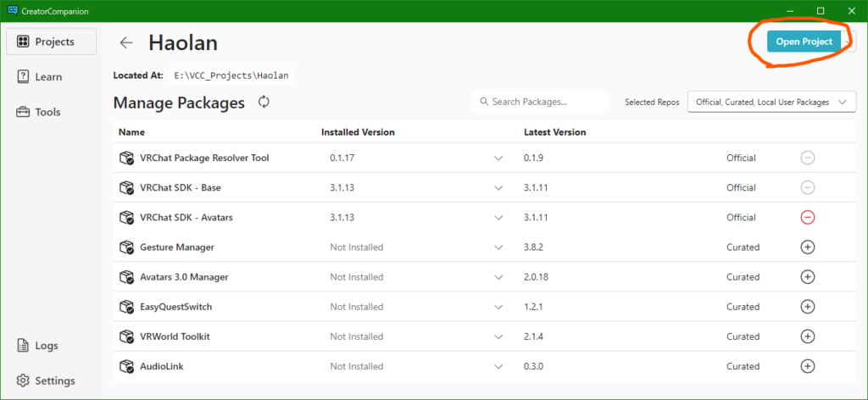Click the minus icon for VRChat SDK - Base
The image size is (868, 400).
808,188
